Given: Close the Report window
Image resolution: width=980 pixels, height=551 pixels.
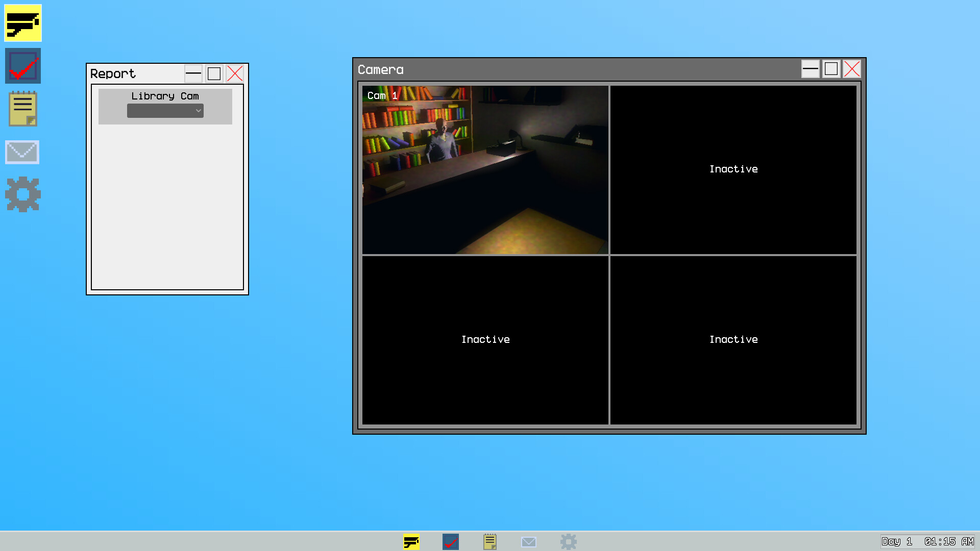Looking at the screenshot, I should [x=235, y=74].
